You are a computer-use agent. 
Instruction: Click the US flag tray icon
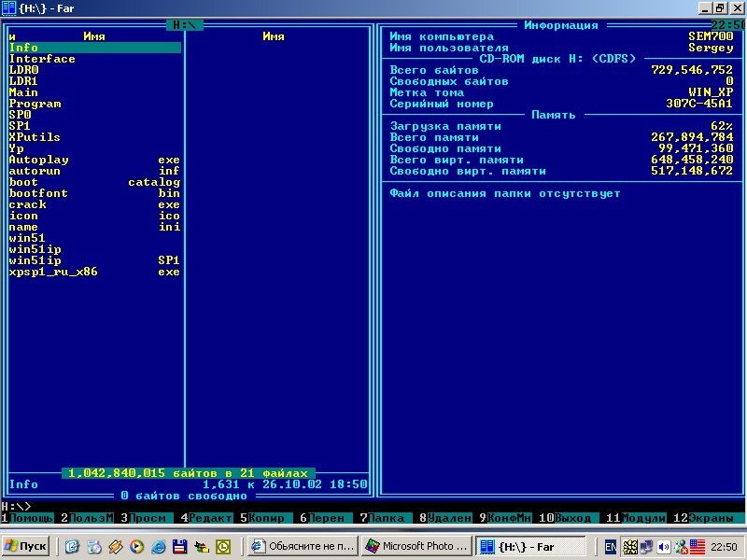(x=696, y=546)
